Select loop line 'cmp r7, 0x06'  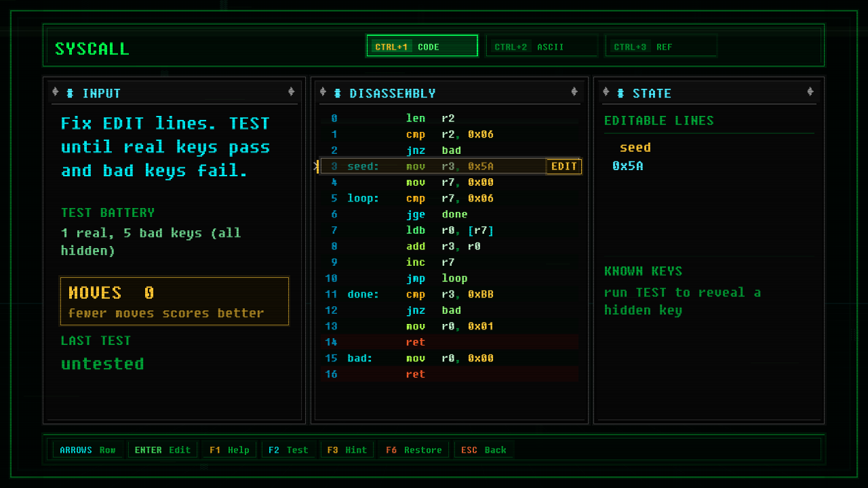tap(449, 199)
